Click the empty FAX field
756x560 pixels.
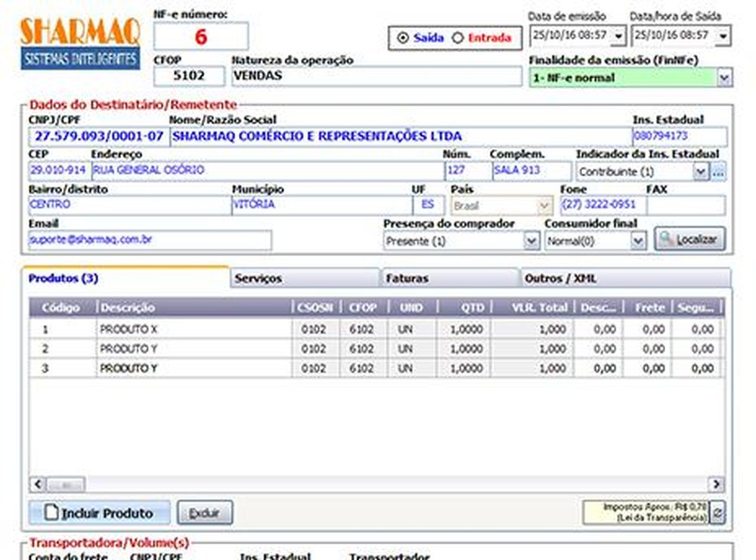pyautogui.click(x=686, y=206)
